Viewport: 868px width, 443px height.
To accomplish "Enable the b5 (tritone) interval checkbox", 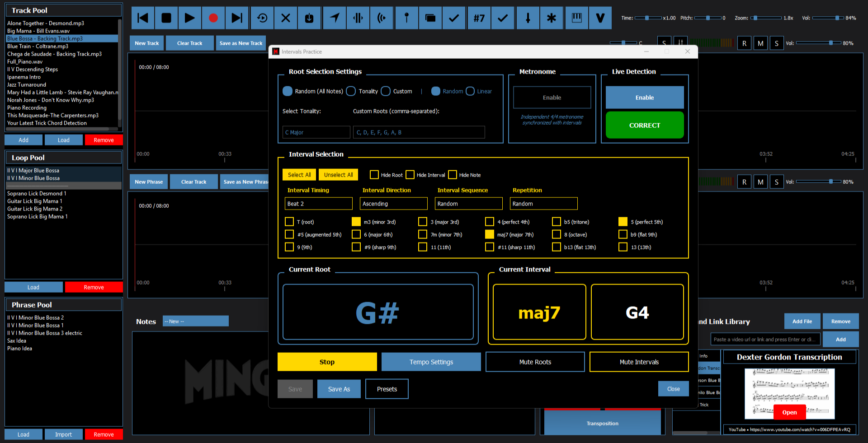I will (556, 222).
